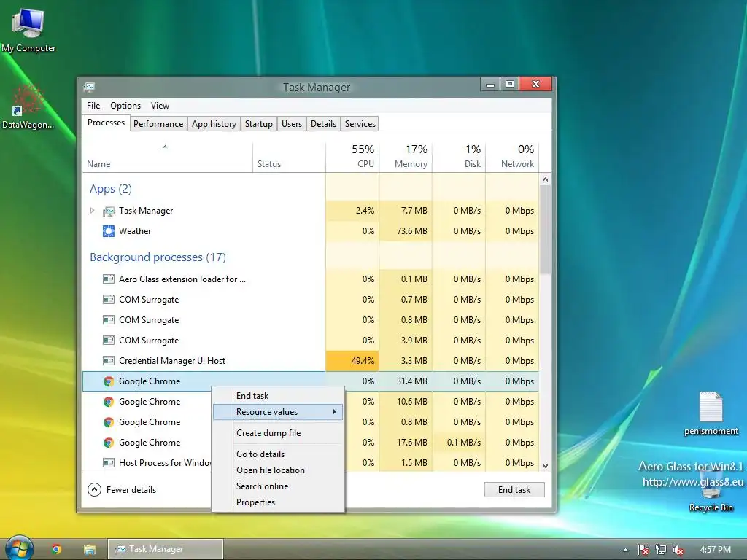Viewport: 747px width, 560px height.
Task: Select the Task Manager process icon
Action: click(x=109, y=211)
